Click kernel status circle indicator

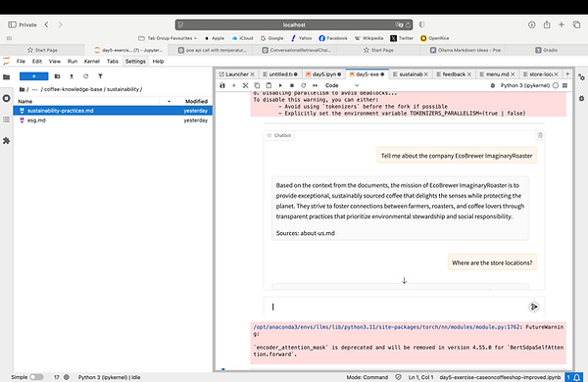tap(556, 85)
